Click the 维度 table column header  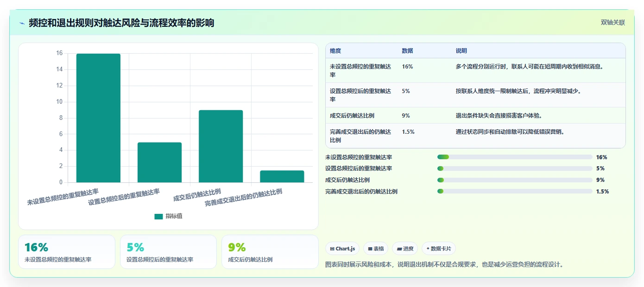[x=335, y=51]
